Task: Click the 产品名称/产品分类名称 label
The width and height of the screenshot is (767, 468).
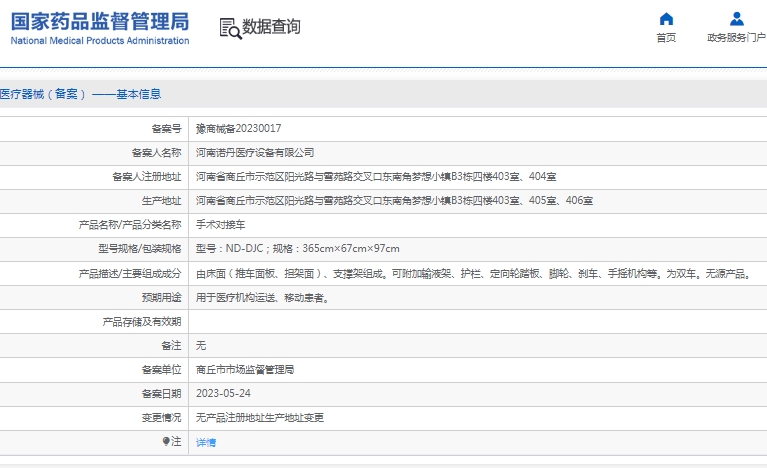Action: 130,224
